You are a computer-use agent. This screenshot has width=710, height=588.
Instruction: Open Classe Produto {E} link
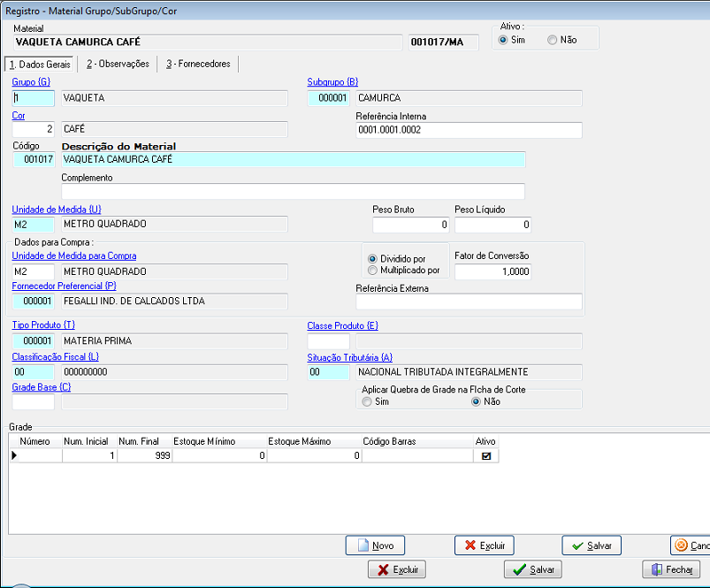point(343,326)
